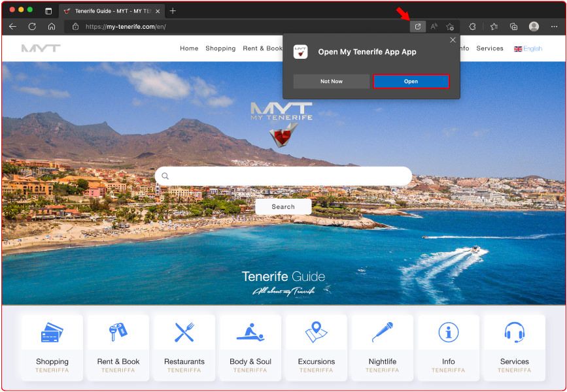
Task: Select the Shopping credit-card category icon
Action: 52,333
